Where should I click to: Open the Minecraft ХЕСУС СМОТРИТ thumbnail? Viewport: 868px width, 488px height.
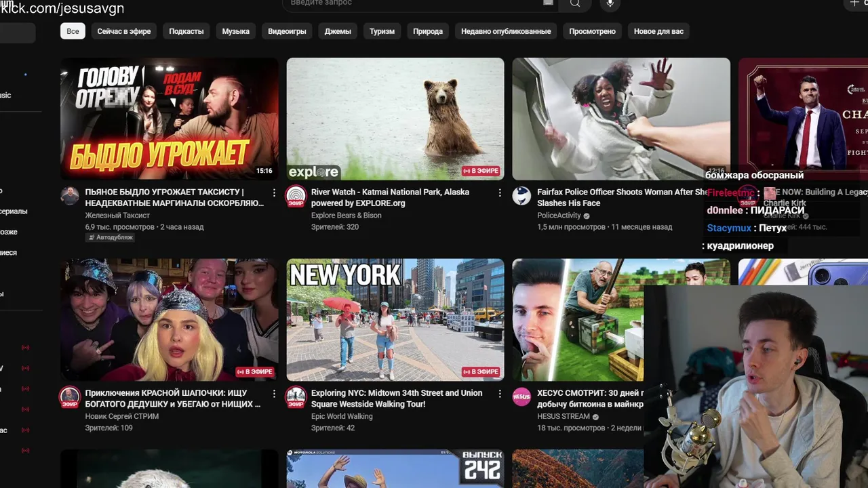[578, 319]
